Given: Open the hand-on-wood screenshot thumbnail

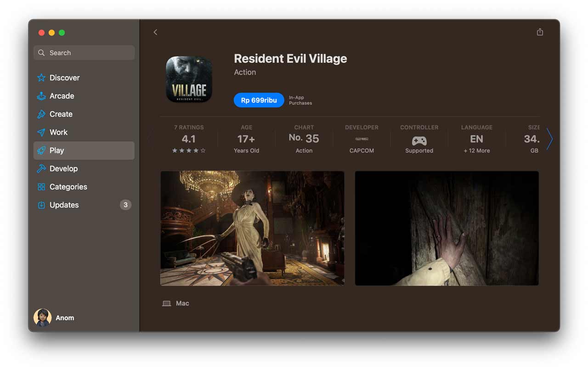Looking at the screenshot, I should [x=447, y=228].
